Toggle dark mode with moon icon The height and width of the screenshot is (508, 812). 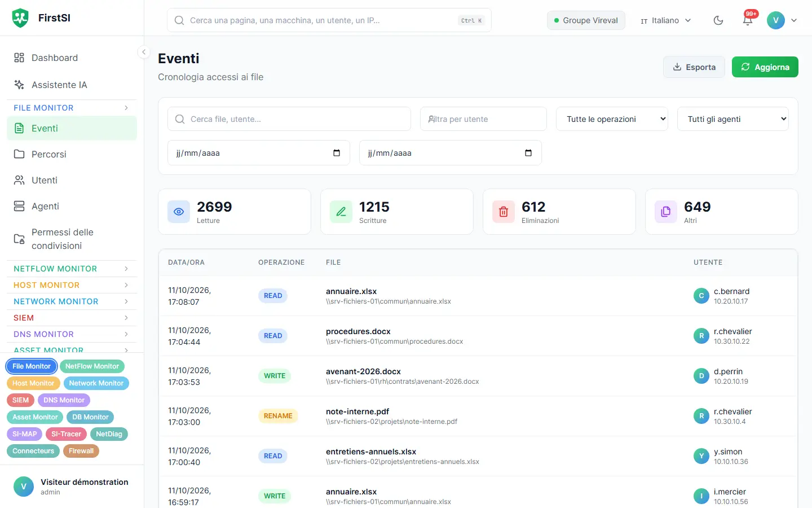[718, 20]
